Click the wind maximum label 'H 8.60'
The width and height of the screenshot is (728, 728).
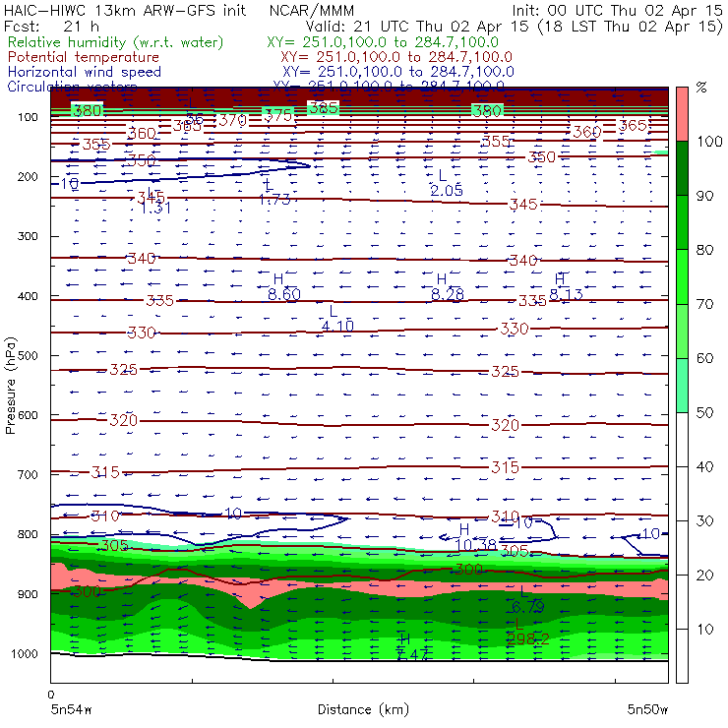(283, 287)
